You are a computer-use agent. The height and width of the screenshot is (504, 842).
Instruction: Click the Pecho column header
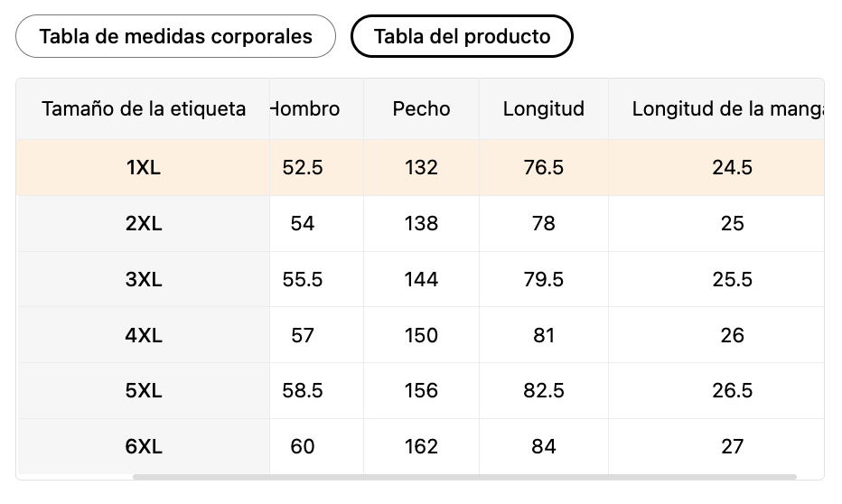pos(421,109)
